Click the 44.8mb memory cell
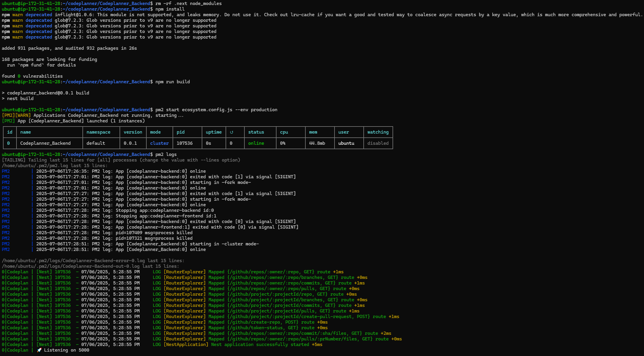Image resolution: width=644 pixels, height=356 pixels. [317, 143]
